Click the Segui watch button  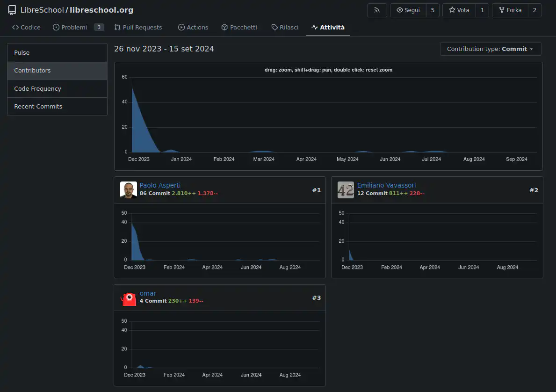coord(408,10)
